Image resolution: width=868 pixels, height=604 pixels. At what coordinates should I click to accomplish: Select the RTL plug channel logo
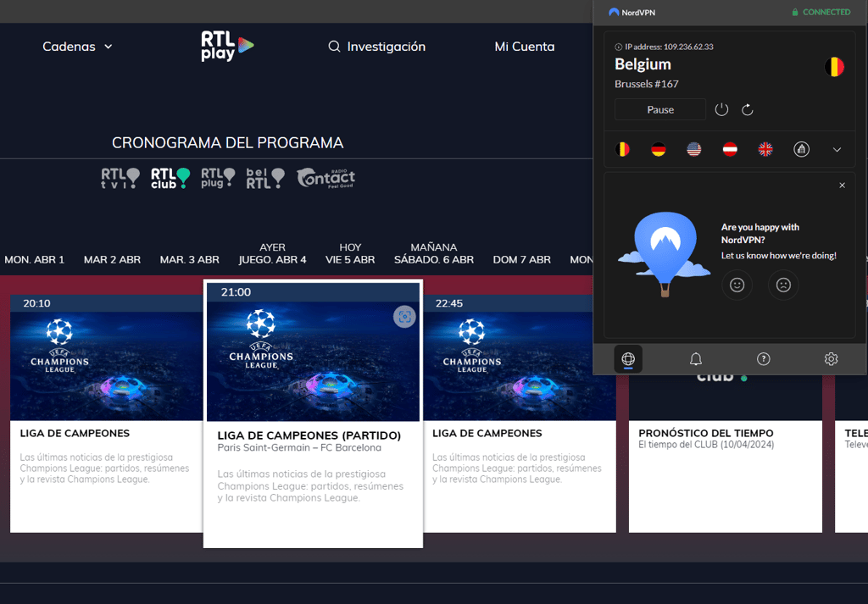point(218,178)
